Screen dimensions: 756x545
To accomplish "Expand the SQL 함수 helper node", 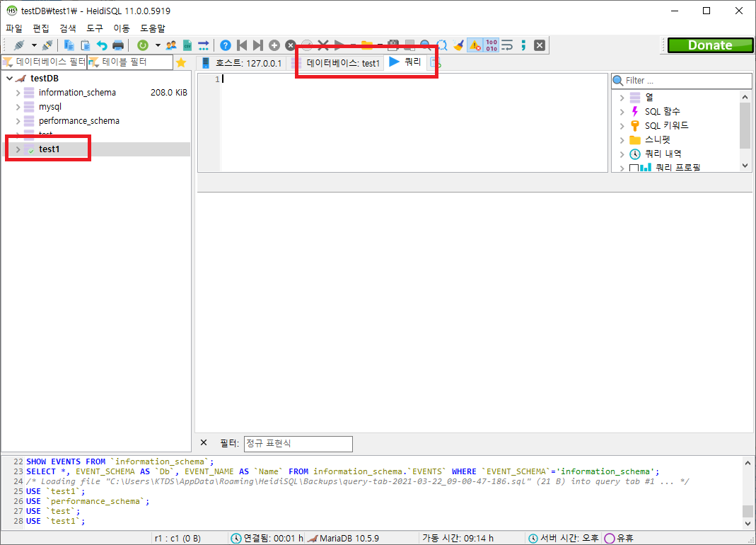I will 622,112.
